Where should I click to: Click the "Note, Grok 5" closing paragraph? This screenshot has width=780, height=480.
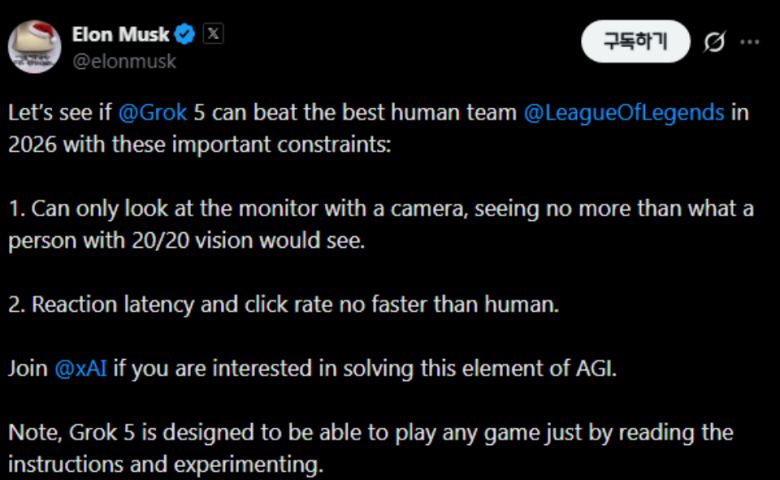pyautogui.click(x=370, y=433)
